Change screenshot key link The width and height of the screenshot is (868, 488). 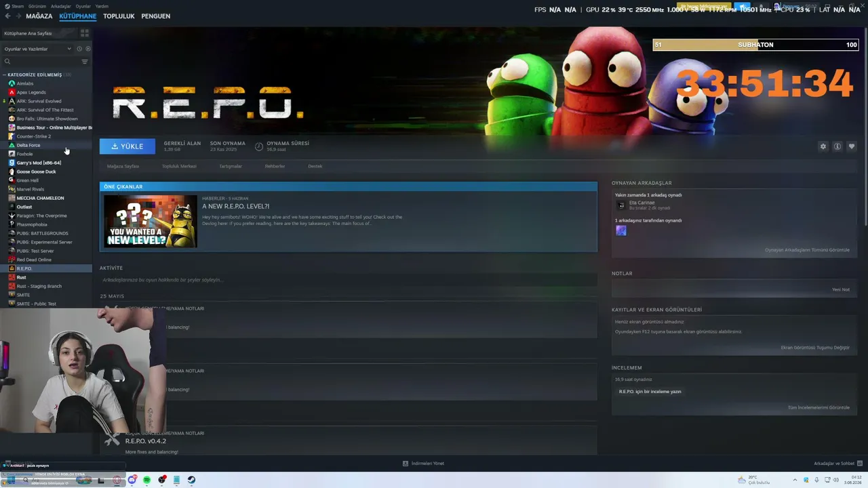click(815, 348)
